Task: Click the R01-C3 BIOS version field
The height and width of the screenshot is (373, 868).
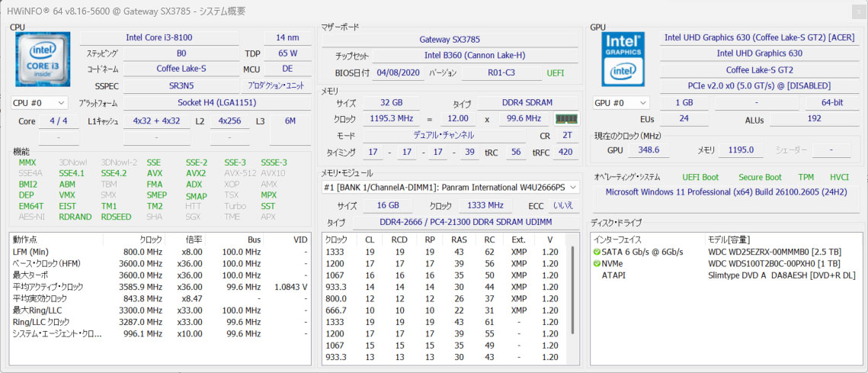Action: (x=501, y=72)
